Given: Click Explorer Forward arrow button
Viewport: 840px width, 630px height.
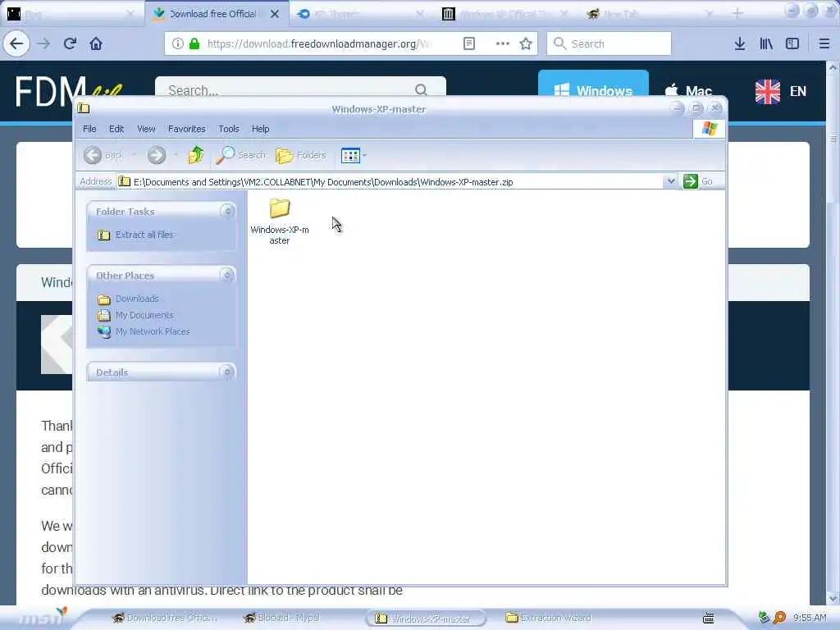Looking at the screenshot, I should pos(157,155).
